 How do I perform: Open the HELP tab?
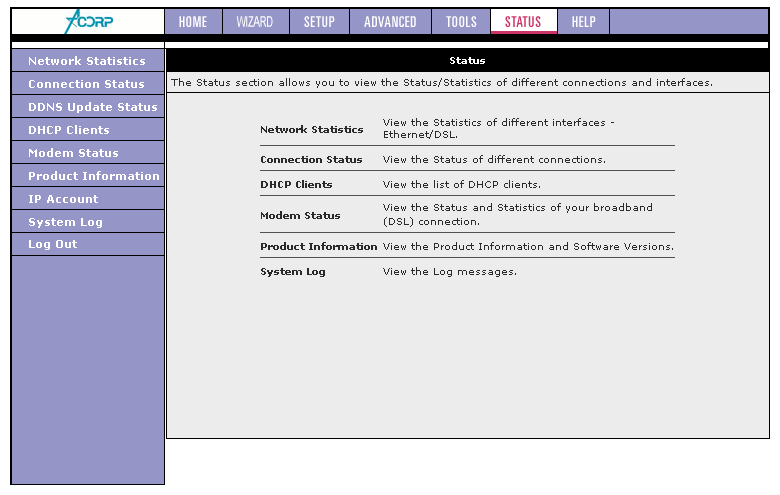[x=584, y=22]
